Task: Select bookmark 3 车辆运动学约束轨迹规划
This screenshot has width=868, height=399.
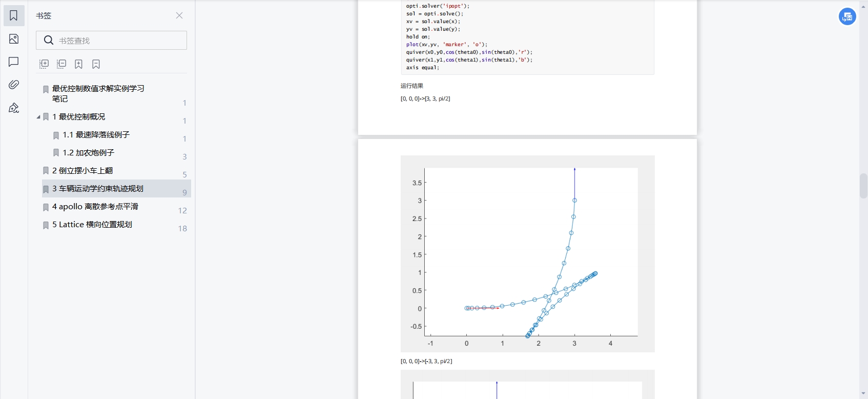Action: (x=116, y=188)
